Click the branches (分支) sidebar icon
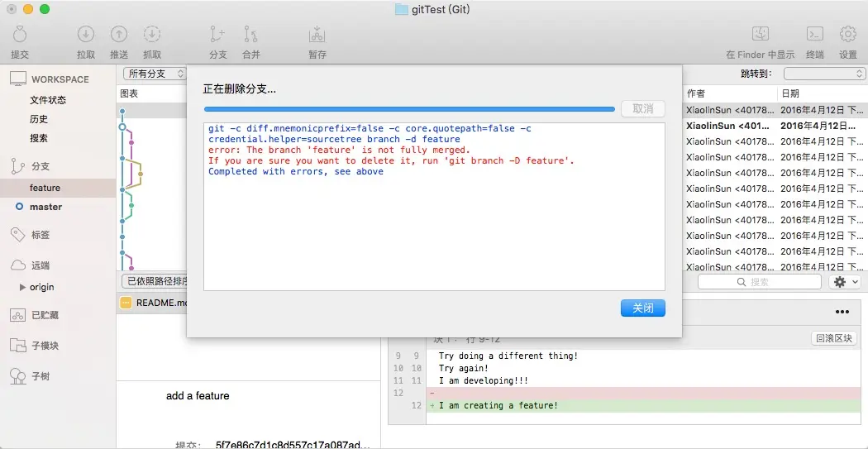Image resolution: width=868 pixels, height=449 pixels. point(18,165)
